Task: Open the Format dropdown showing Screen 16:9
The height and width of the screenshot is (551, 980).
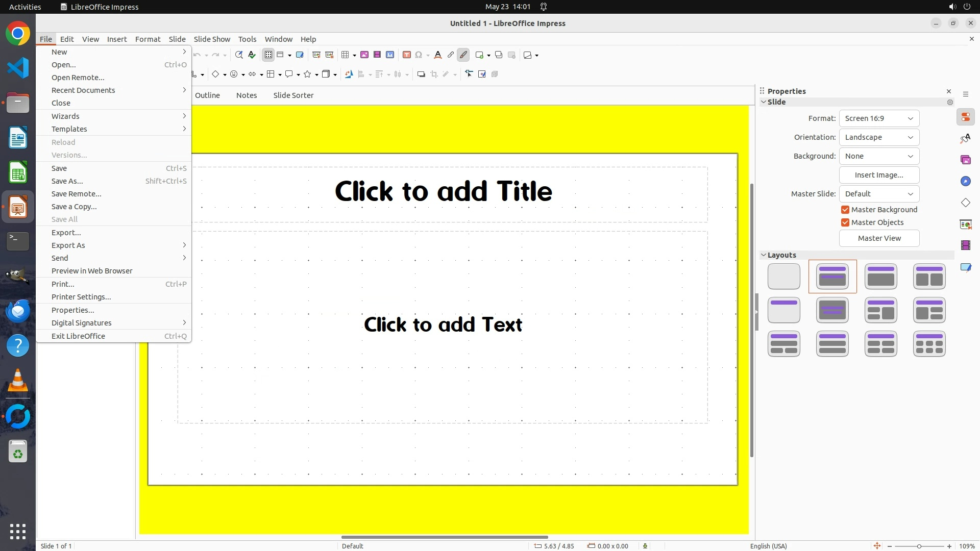Action: [879, 118]
